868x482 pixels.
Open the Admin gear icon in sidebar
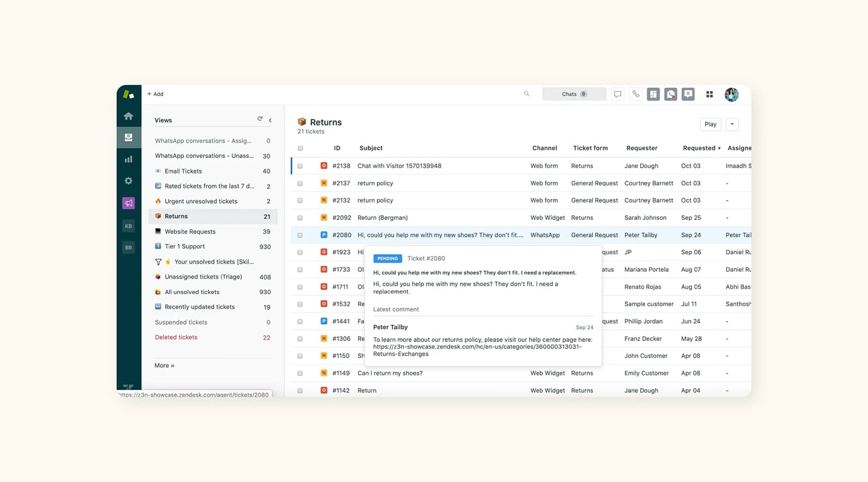(128, 181)
